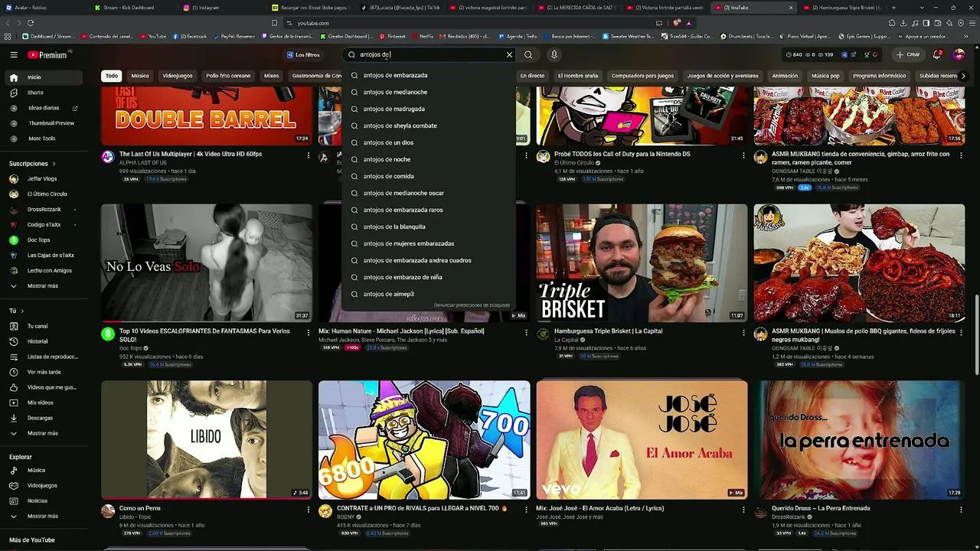Open options for Como un Perro video
Screen dimensions: 980x551
[x=309, y=510]
